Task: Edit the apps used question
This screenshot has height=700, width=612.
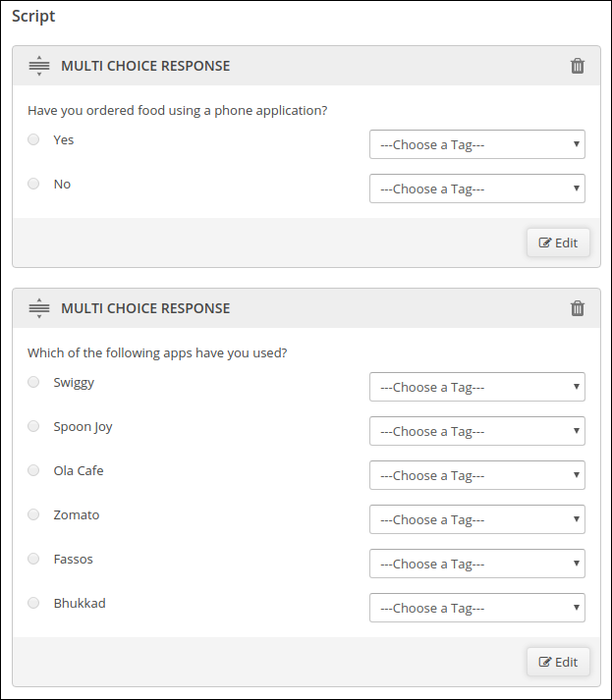Action: coord(558,662)
